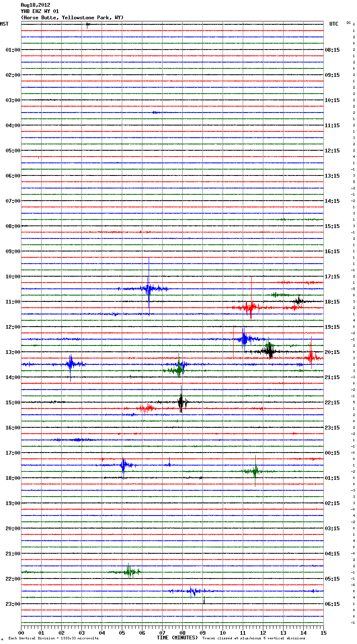Select the '17:00' MST time label

tap(13, 453)
